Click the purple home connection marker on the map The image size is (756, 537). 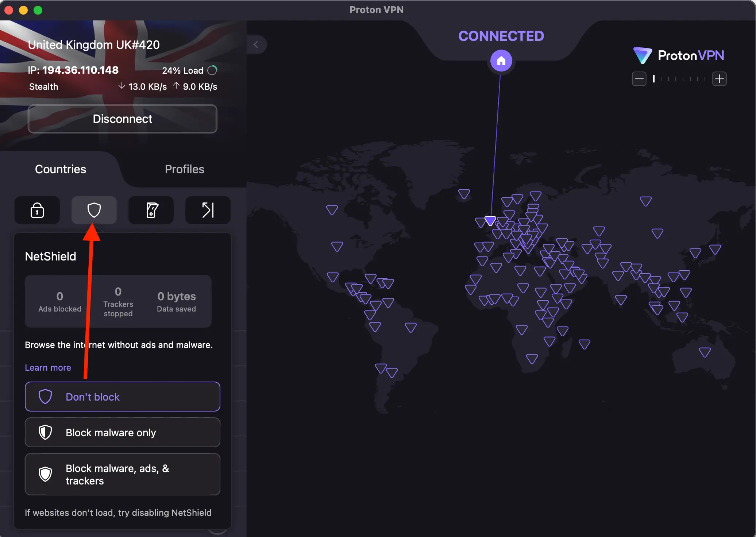click(501, 60)
